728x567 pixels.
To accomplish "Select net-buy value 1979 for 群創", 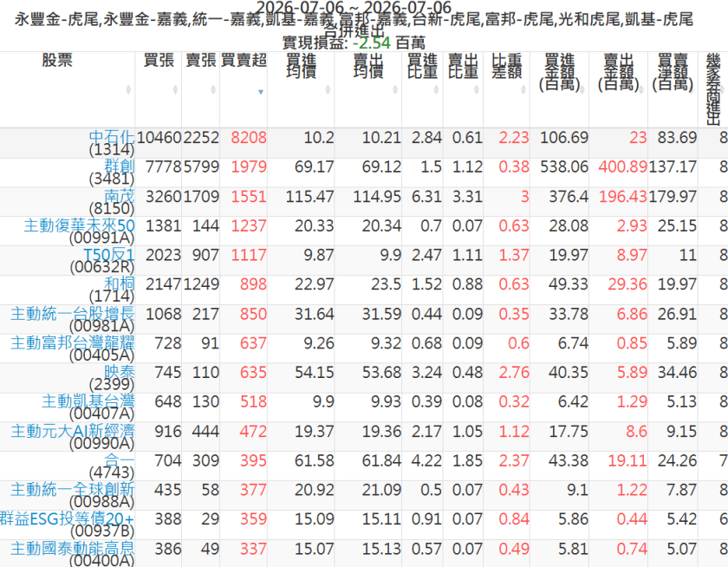I will [x=249, y=166].
